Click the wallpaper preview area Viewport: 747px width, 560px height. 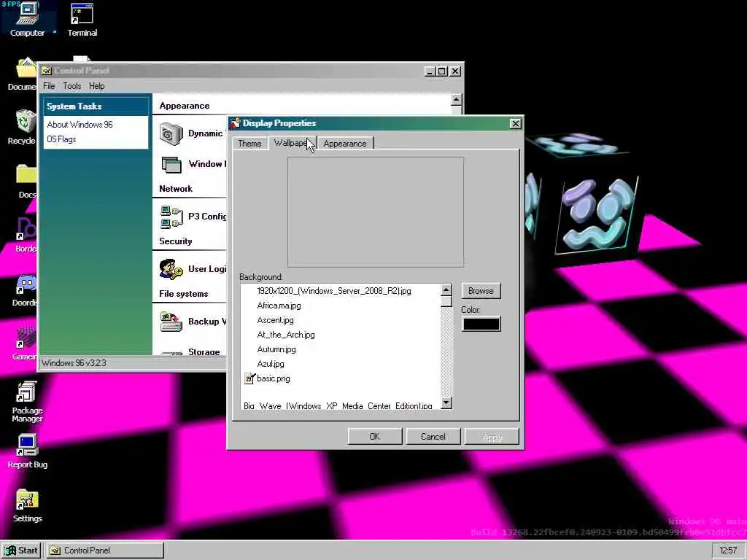(376, 212)
